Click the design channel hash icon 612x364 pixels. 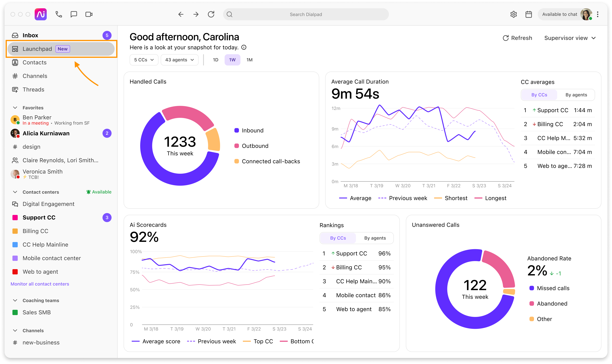coord(15,147)
